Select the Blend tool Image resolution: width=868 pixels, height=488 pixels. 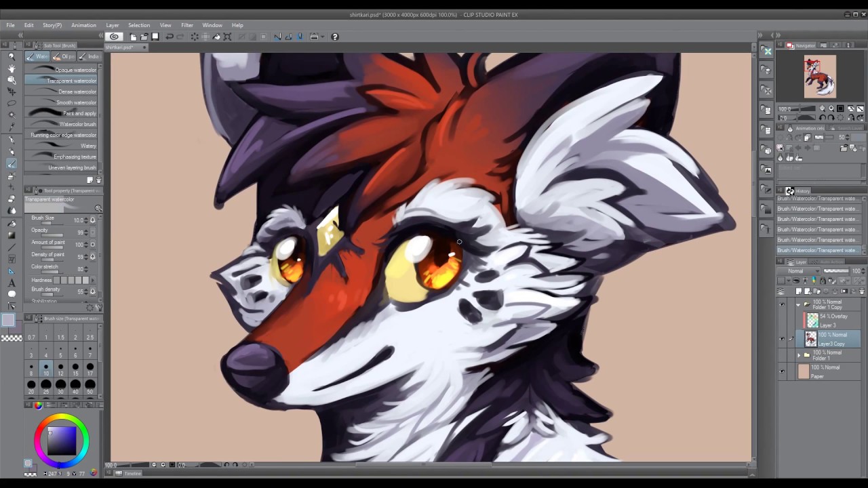(12, 211)
